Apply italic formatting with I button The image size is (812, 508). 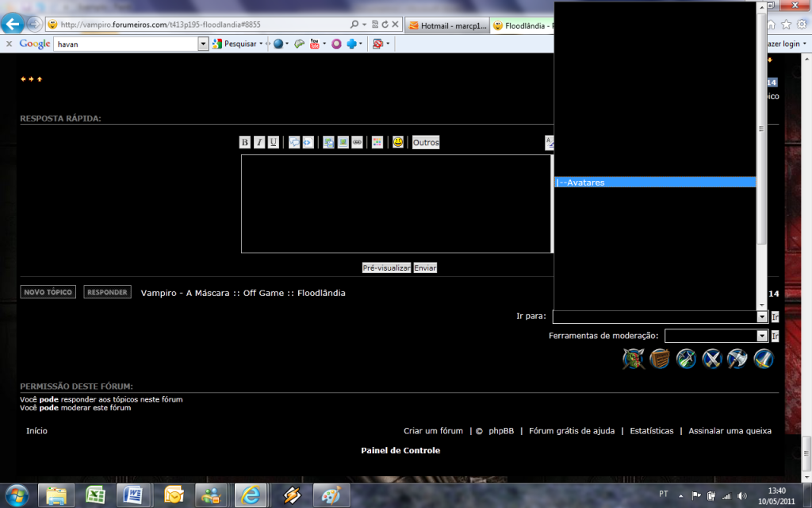pos(259,142)
